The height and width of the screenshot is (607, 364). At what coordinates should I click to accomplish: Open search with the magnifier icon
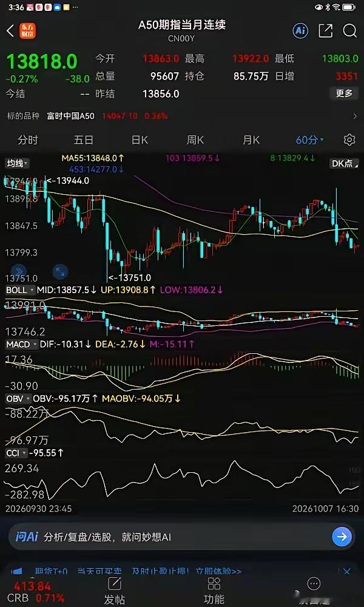349,31
